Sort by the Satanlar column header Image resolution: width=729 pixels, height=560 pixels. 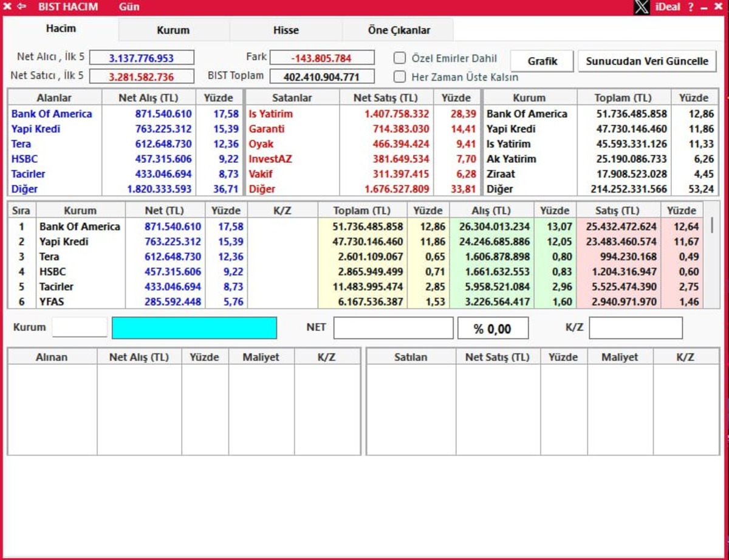[x=292, y=98]
